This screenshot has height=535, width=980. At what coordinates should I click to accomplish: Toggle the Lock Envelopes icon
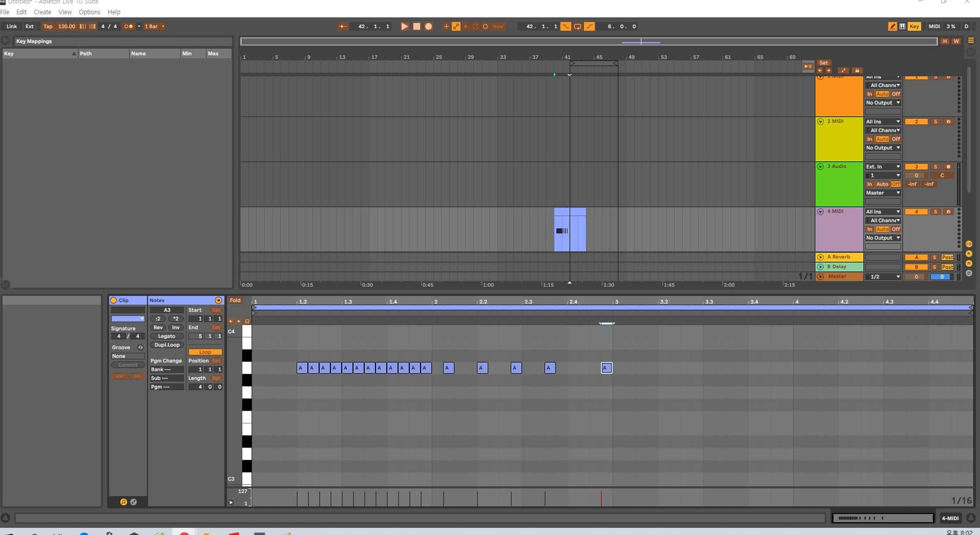coord(857,70)
